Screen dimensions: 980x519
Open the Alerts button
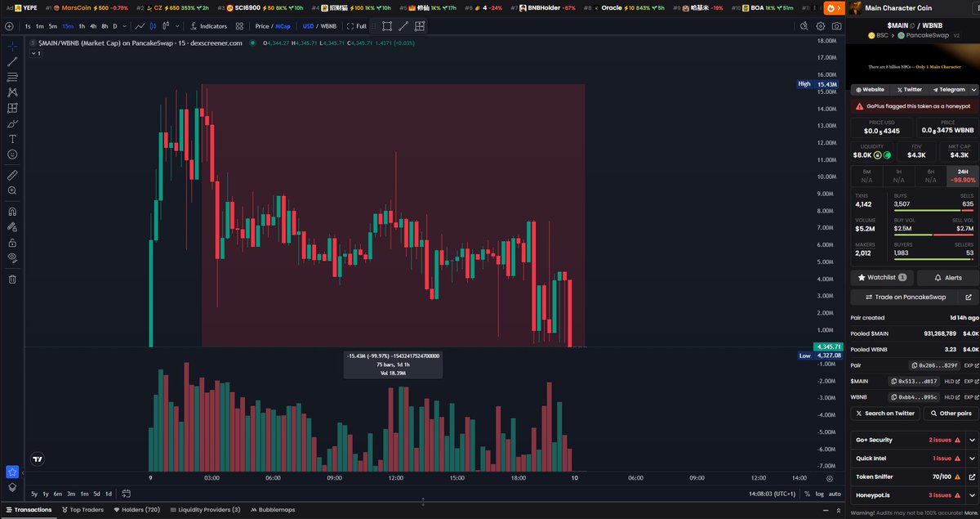click(947, 277)
